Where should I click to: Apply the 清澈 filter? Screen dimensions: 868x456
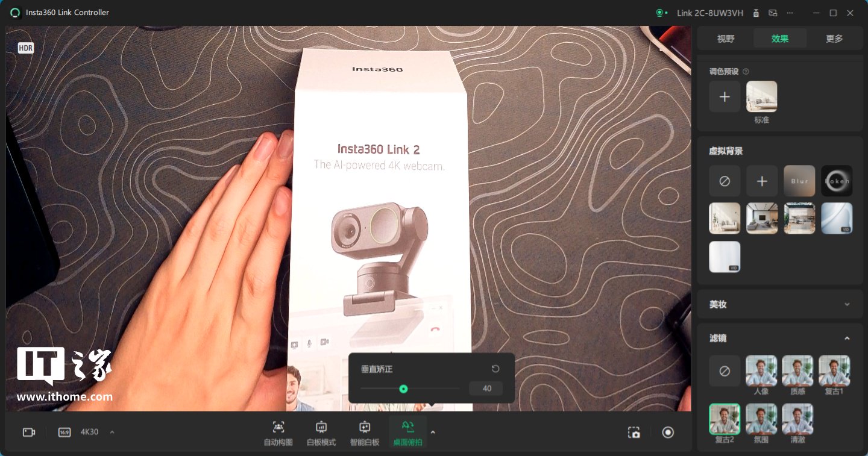797,419
